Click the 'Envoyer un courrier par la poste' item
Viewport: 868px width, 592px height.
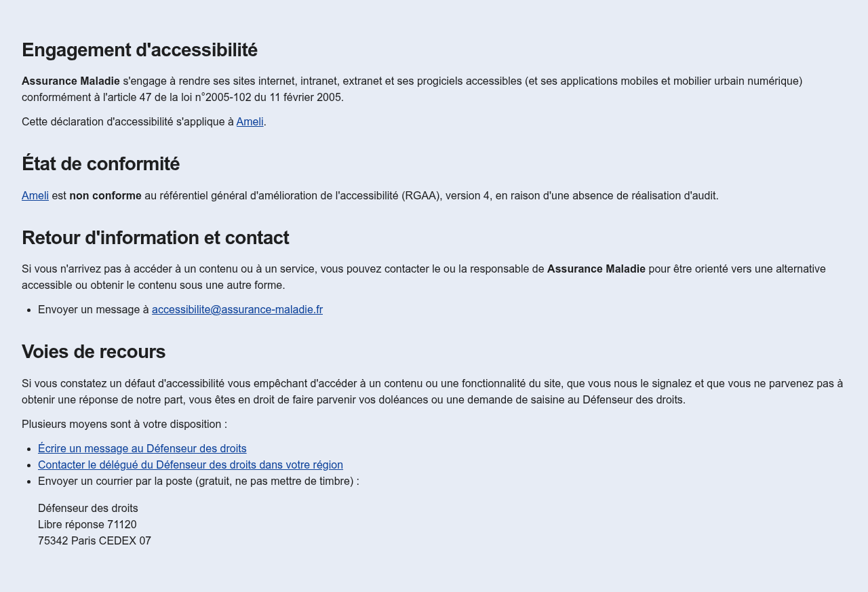click(x=199, y=481)
